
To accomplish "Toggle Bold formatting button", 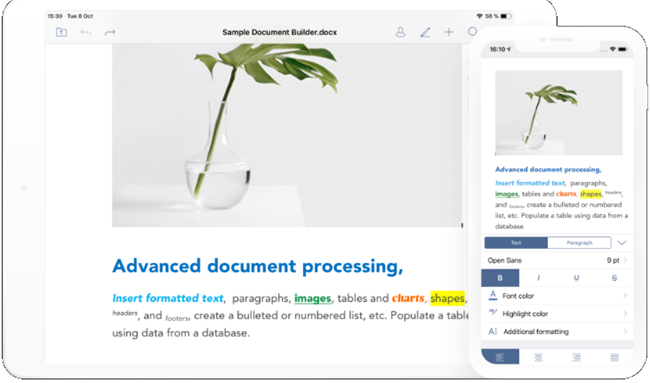I will point(500,278).
